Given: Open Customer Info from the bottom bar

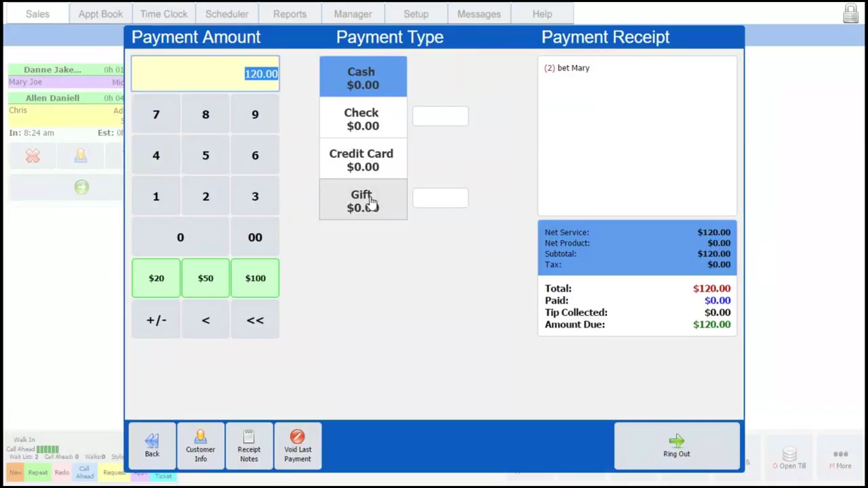Looking at the screenshot, I should click(200, 446).
